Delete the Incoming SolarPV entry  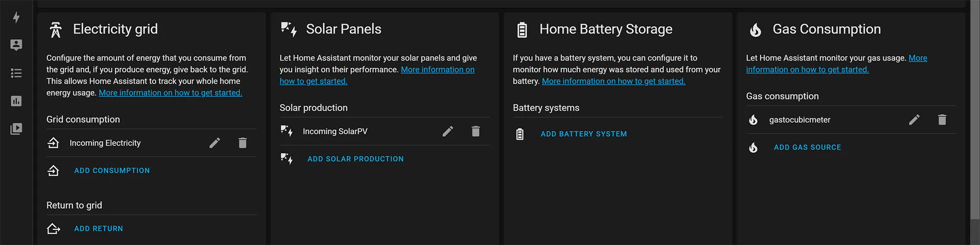476,131
